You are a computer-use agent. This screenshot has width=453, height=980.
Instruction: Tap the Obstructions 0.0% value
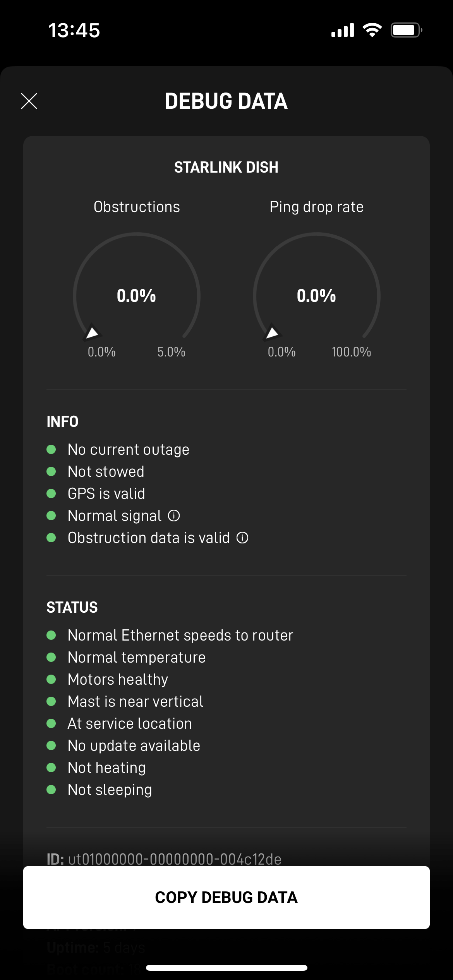pos(136,296)
